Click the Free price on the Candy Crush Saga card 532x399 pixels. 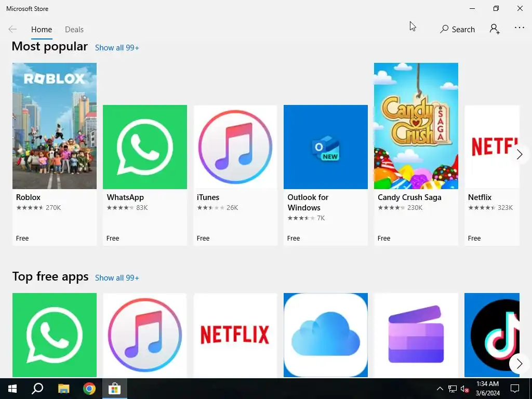(x=384, y=238)
